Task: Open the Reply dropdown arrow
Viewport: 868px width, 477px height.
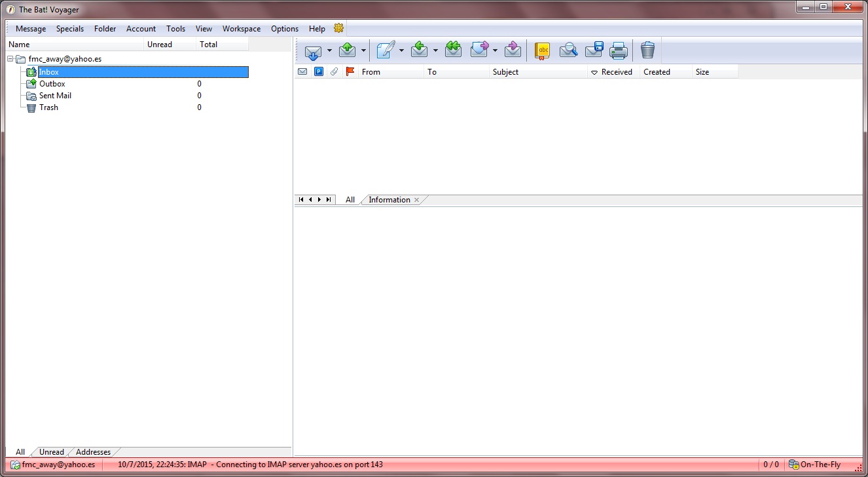Action: 435,50
